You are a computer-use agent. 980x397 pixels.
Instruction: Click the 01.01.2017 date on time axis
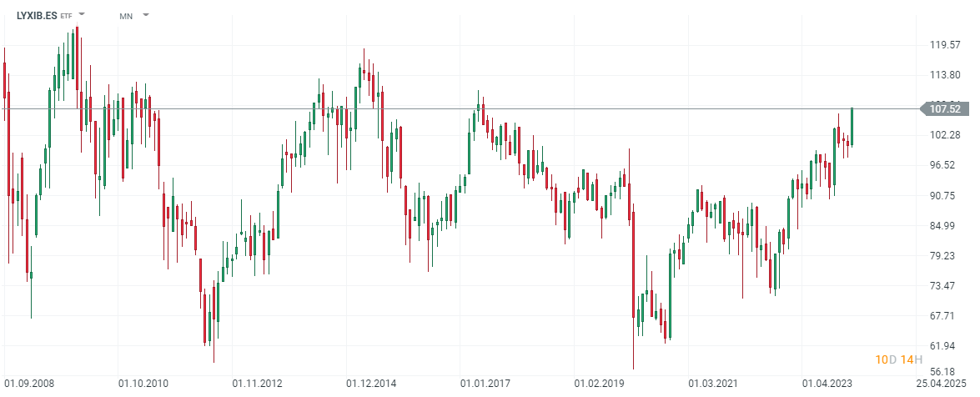485,384
